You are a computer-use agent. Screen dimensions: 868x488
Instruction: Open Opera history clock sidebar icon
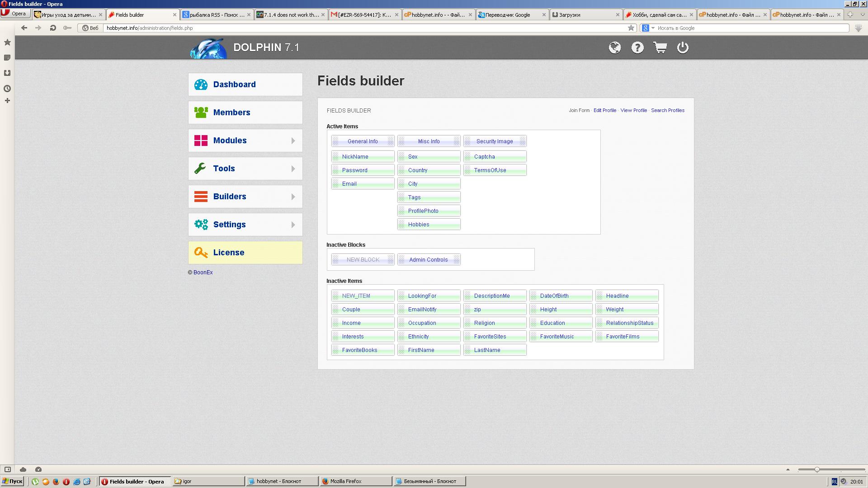[x=7, y=89]
